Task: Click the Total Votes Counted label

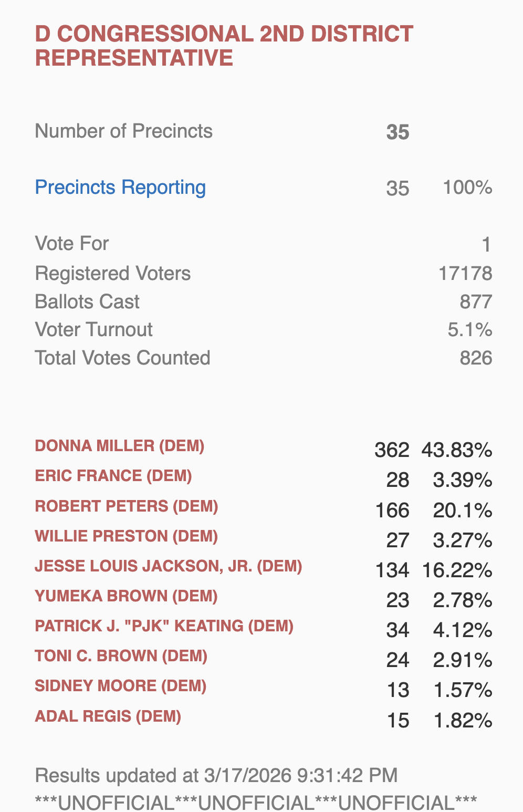Action: pos(122,358)
